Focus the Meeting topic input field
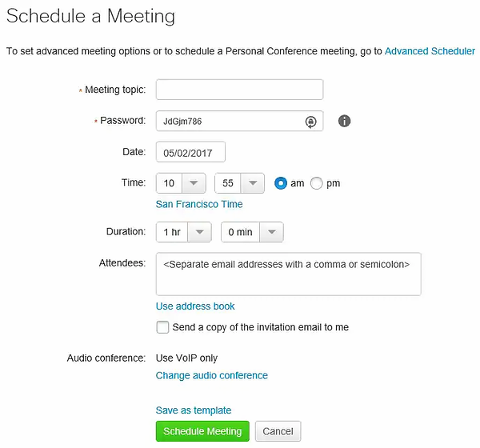480x448 pixels. [239, 90]
